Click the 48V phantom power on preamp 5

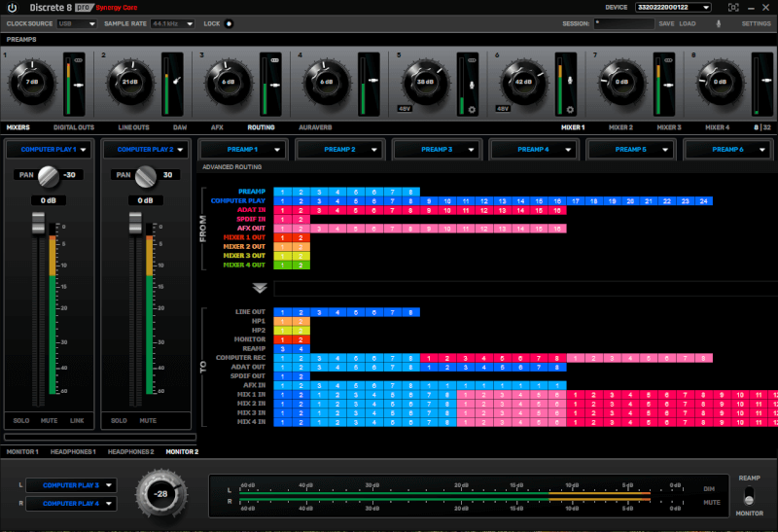pos(406,109)
